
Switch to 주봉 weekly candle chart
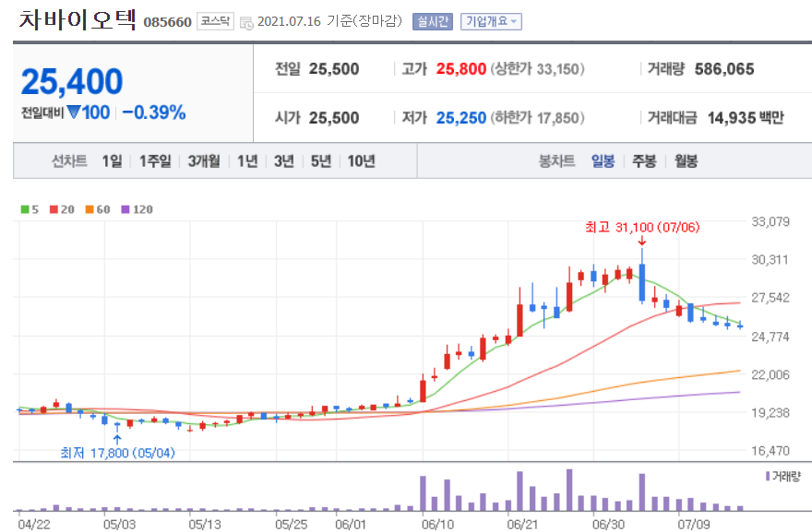click(644, 161)
